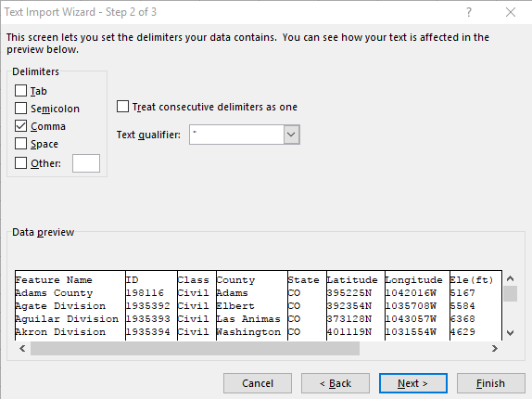Click the Cancel button
Screen dimensions: 532x399
pos(258,383)
